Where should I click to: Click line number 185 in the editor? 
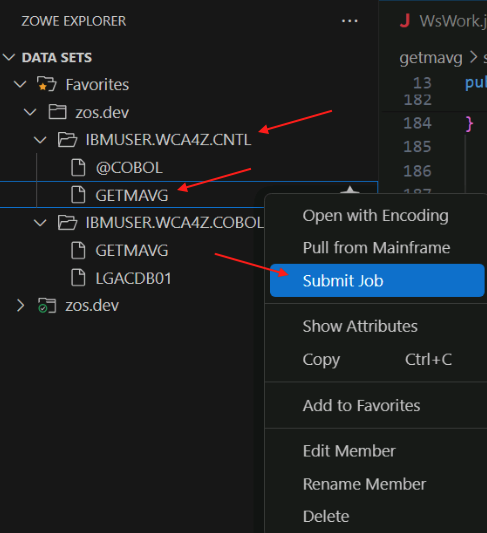pyautogui.click(x=417, y=147)
